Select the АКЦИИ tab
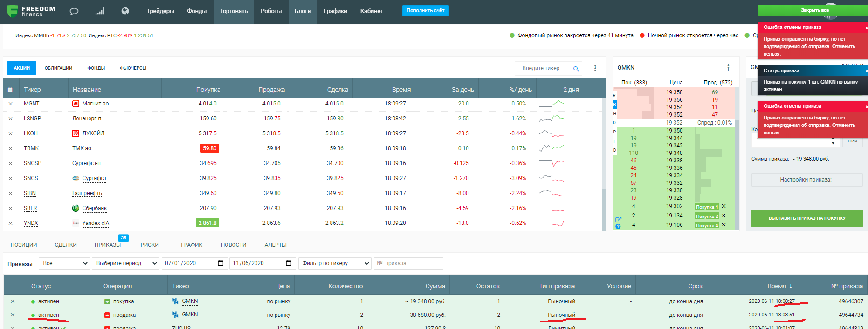The height and width of the screenshot is (329, 868). click(21, 68)
